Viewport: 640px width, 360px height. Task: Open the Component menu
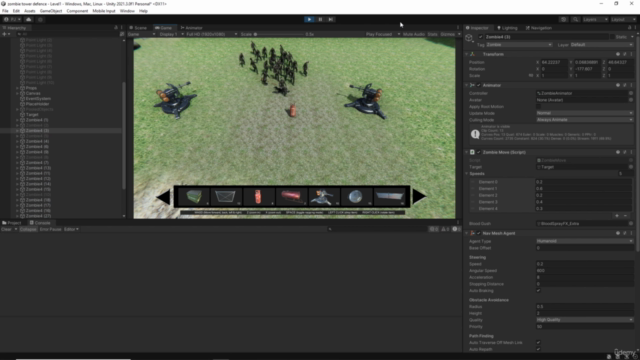77,11
